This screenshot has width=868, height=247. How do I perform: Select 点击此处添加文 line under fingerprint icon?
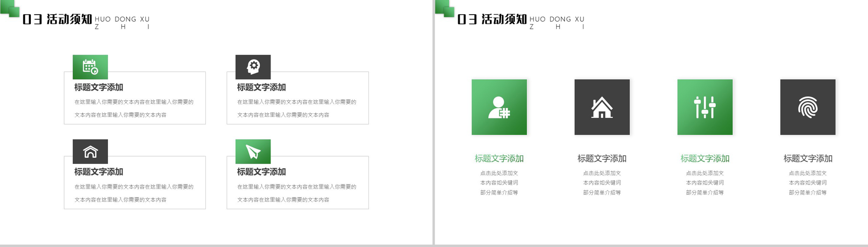808,173
